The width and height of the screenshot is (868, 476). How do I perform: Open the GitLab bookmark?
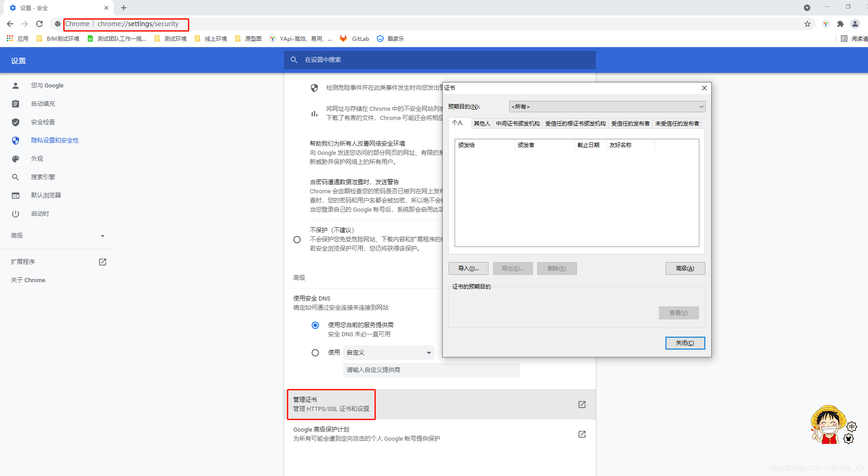(354, 38)
